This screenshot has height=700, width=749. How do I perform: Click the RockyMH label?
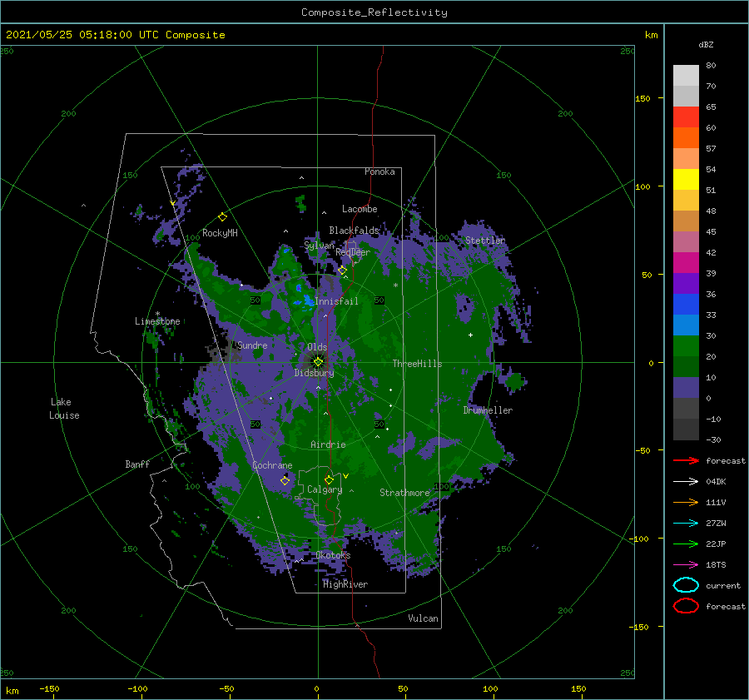(220, 233)
